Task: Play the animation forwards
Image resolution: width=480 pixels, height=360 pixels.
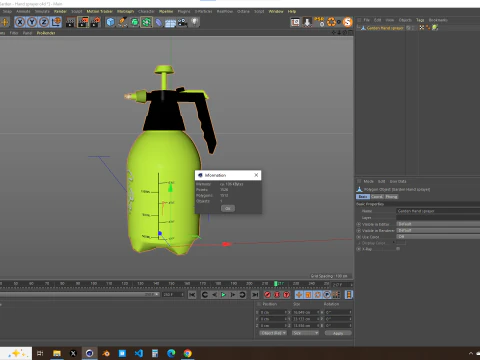Action: coord(224,295)
